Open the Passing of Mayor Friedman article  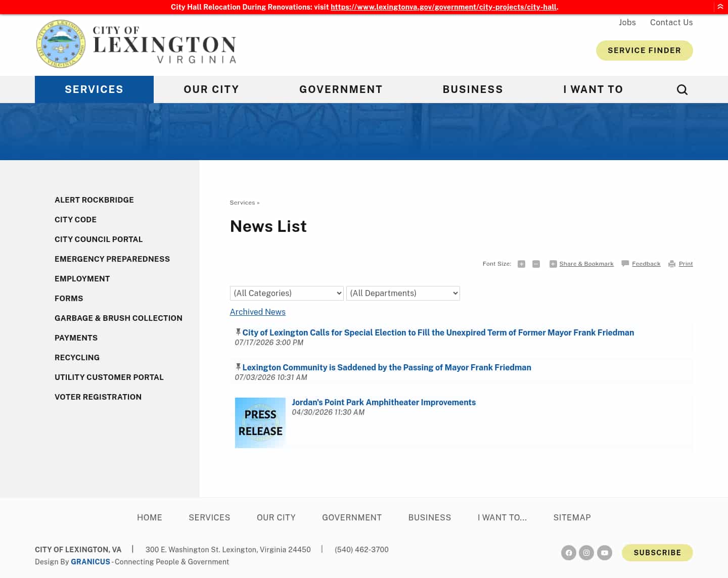click(387, 367)
